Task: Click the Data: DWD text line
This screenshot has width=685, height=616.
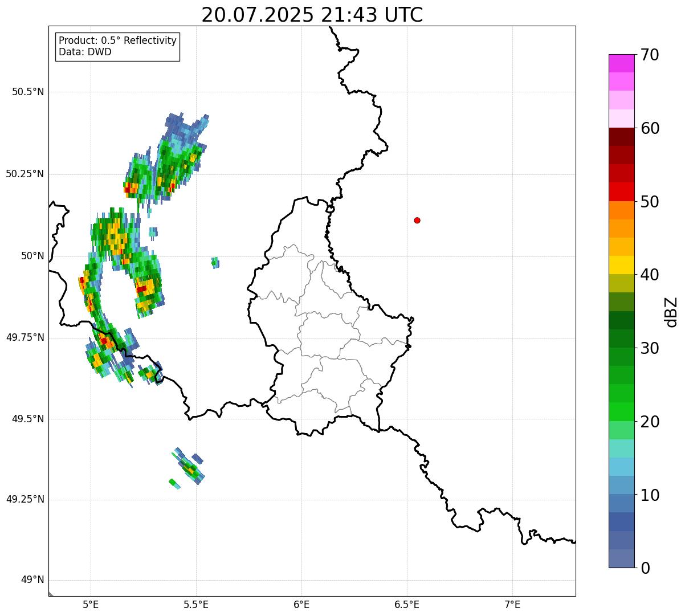Action: [x=85, y=52]
